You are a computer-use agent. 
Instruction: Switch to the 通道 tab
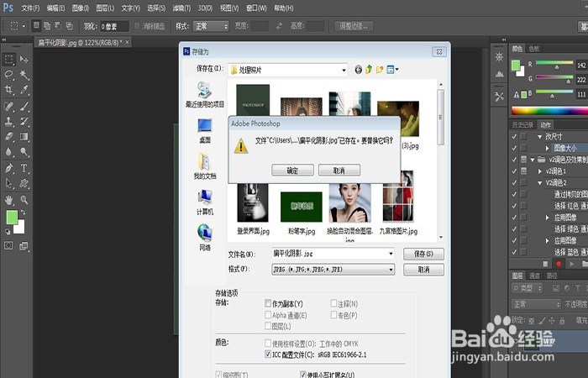coord(534,276)
